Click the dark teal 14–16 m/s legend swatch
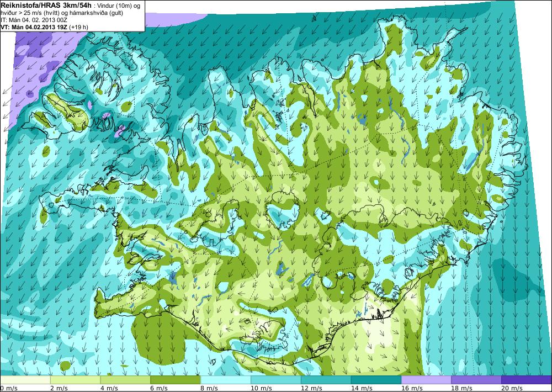 pos(376,380)
